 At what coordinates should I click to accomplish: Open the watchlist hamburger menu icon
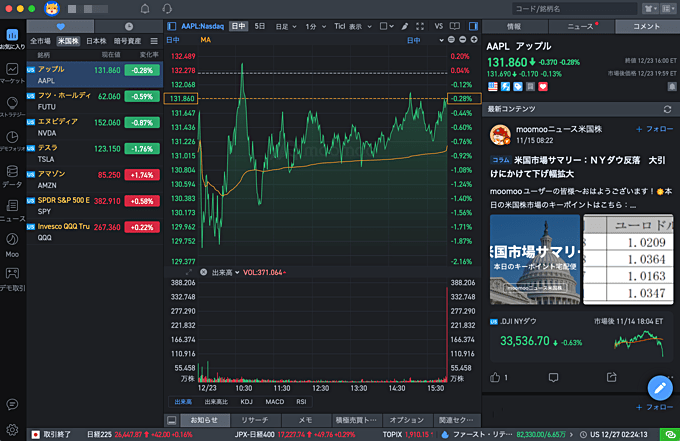click(x=154, y=41)
